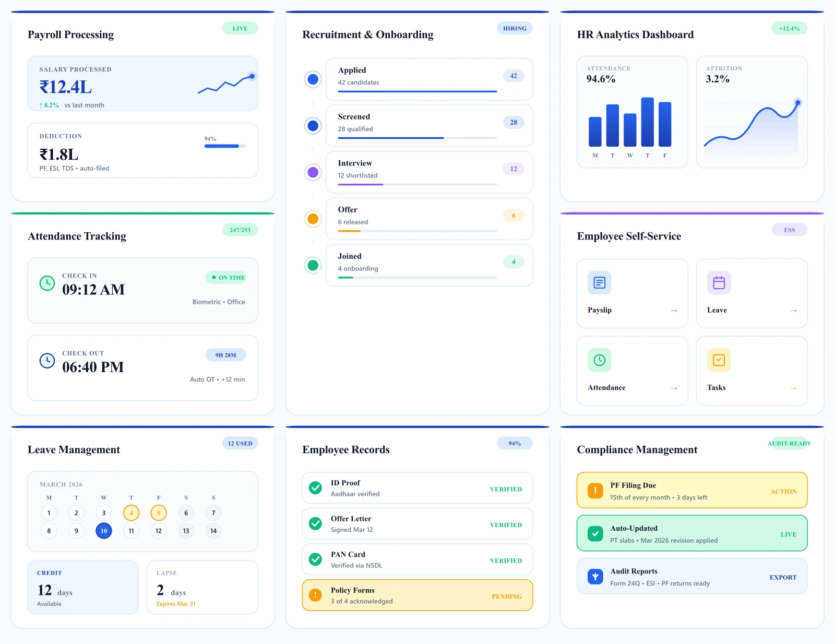Select March 10 in the calendar
Image resolution: width=835 pixels, height=644 pixels.
point(104,531)
